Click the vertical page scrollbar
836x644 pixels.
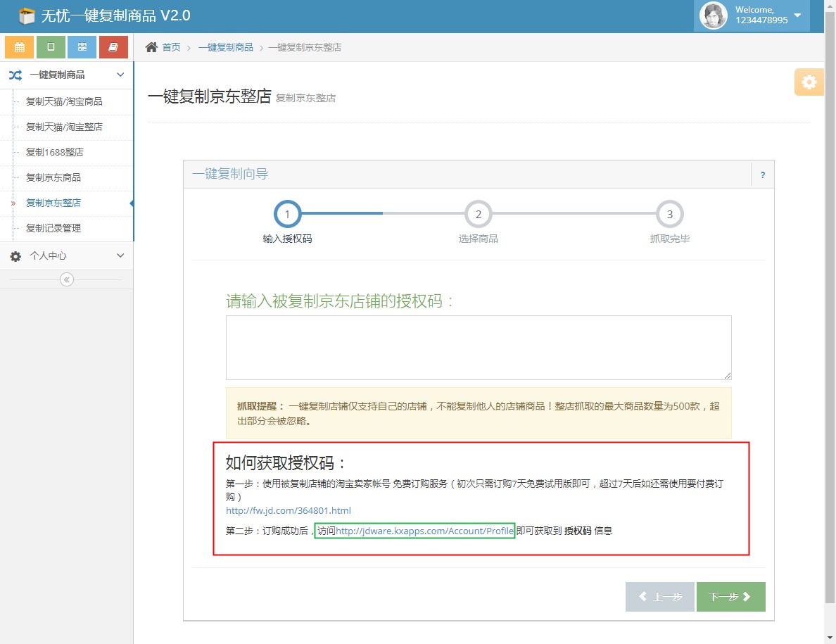830,308
